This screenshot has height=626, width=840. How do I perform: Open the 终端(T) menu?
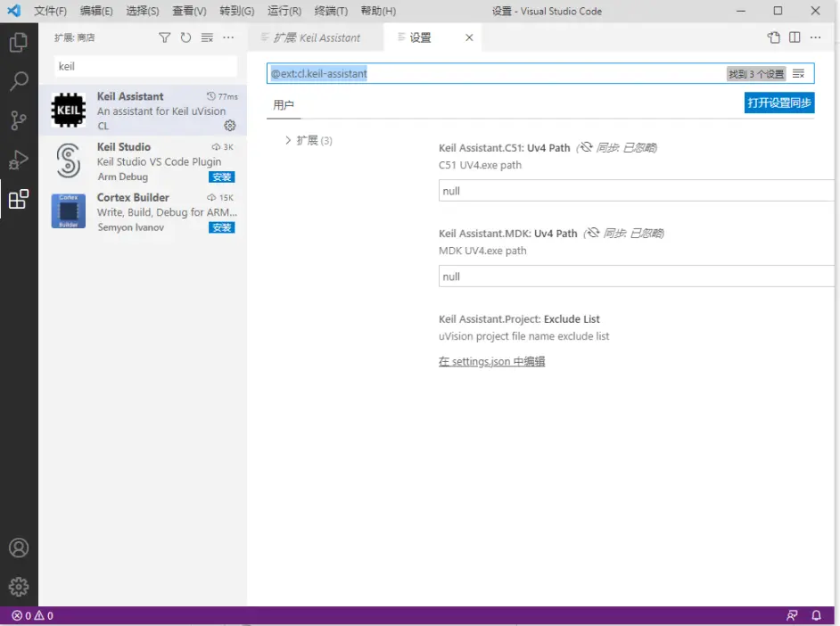pyautogui.click(x=331, y=11)
